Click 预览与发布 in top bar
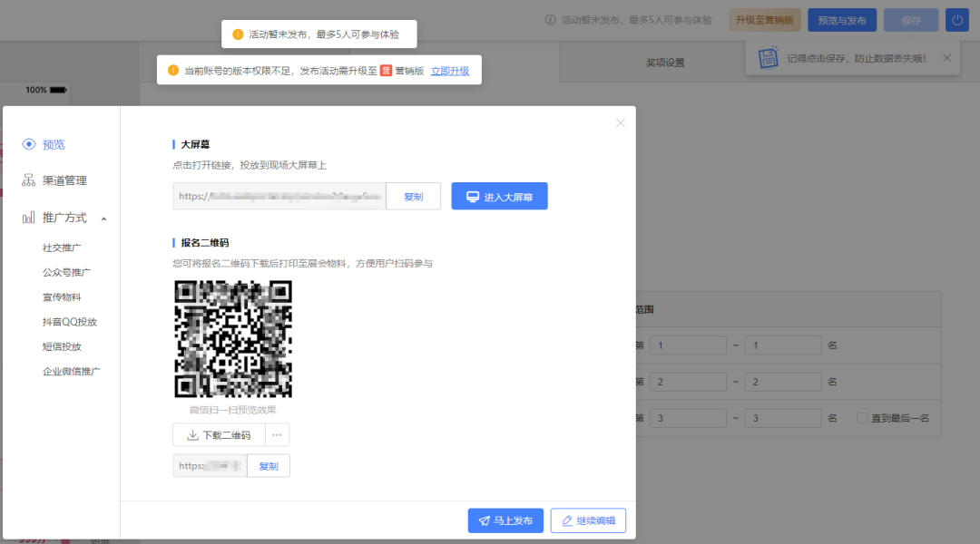The image size is (980, 544). click(842, 20)
